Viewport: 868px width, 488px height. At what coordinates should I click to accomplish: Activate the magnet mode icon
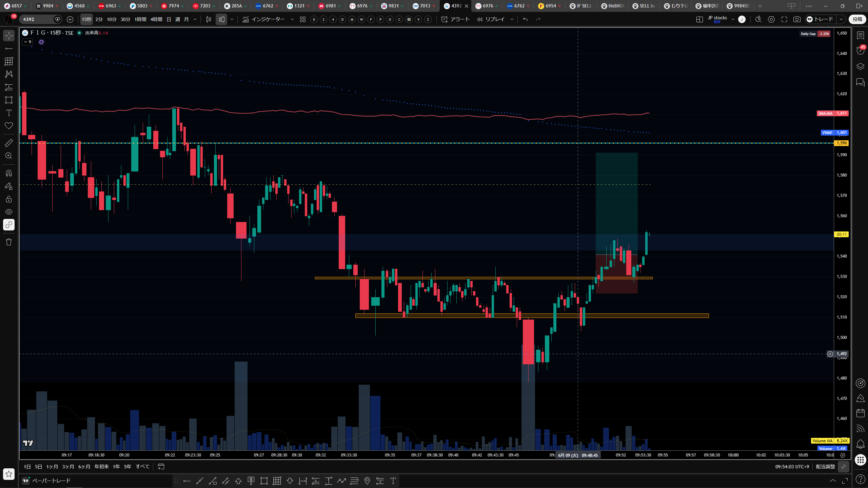coord(9,173)
